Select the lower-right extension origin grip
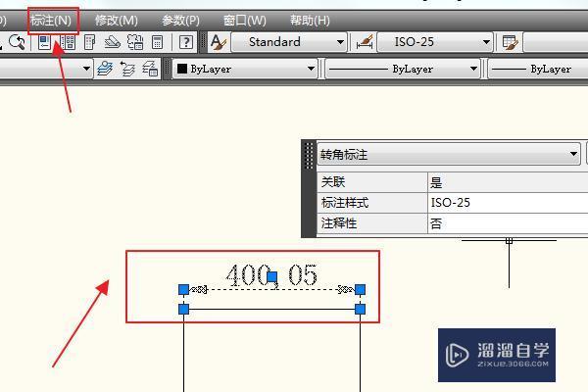The width and height of the screenshot is (588, 392). (360, 309)
